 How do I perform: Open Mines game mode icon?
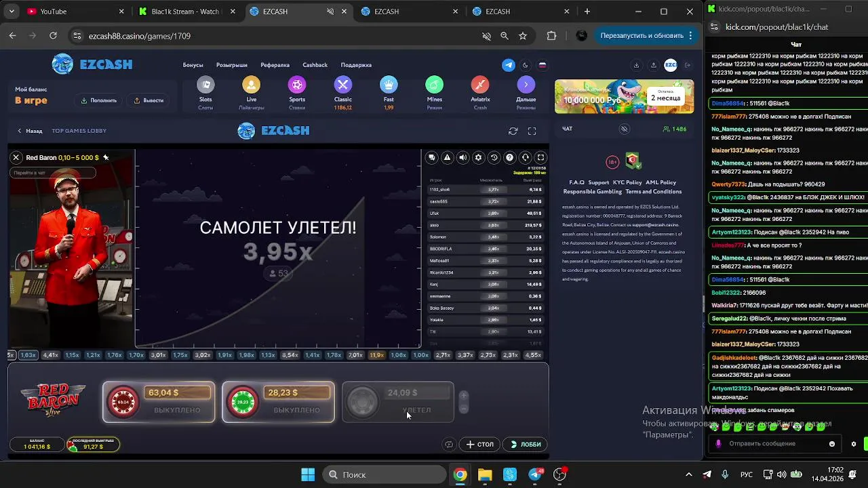click(434, 85)
